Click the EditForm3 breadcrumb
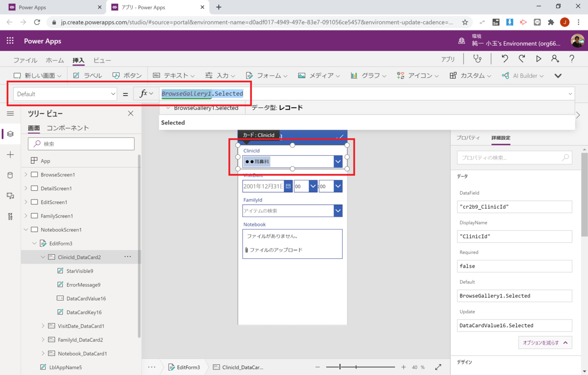Image resolution: width=588 pixels, height=375 pixels. pos(184,367)
